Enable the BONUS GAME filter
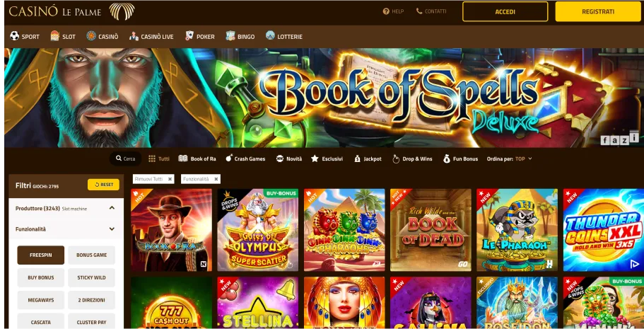 point(92,255)
